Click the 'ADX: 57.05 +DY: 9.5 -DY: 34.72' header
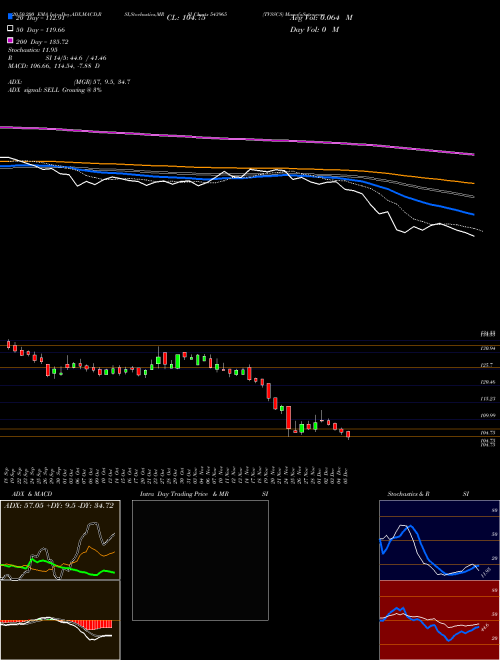 pos(59,506)
